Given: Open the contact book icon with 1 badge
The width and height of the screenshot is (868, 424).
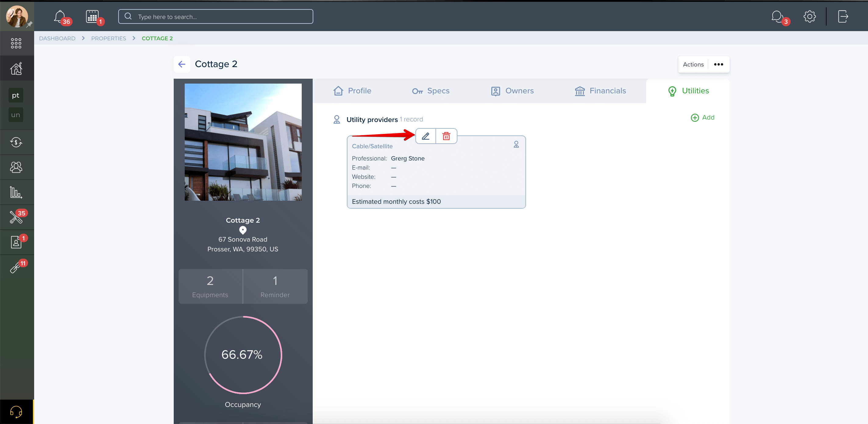Looking at the screenshot, I should (16, 242).
